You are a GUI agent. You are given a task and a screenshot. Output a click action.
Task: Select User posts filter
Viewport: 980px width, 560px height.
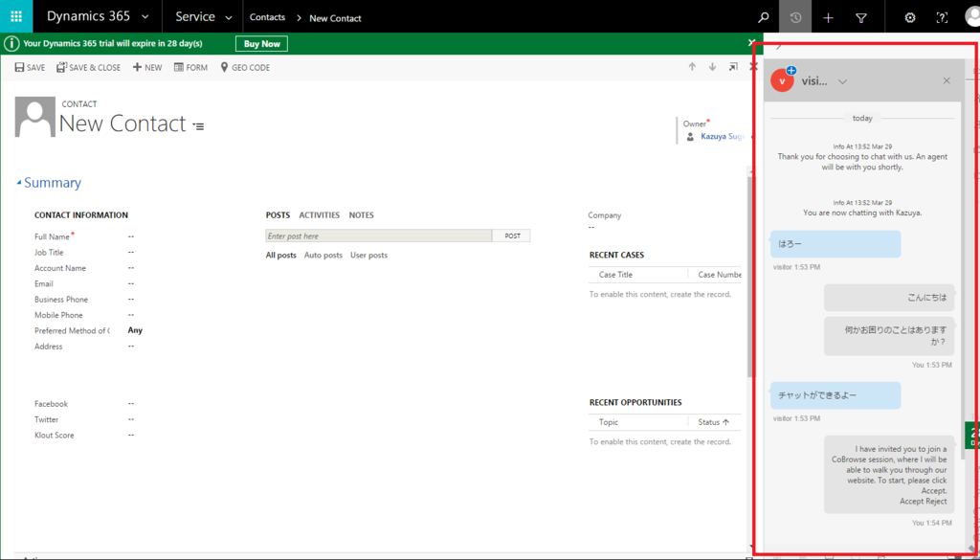tap(368, 255)
